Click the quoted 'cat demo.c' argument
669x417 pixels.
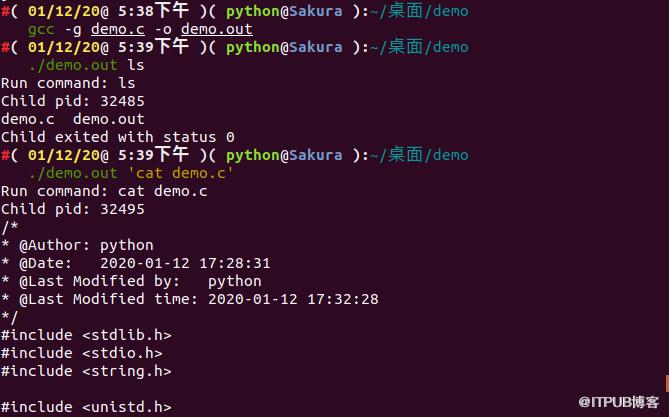point(181,173)
